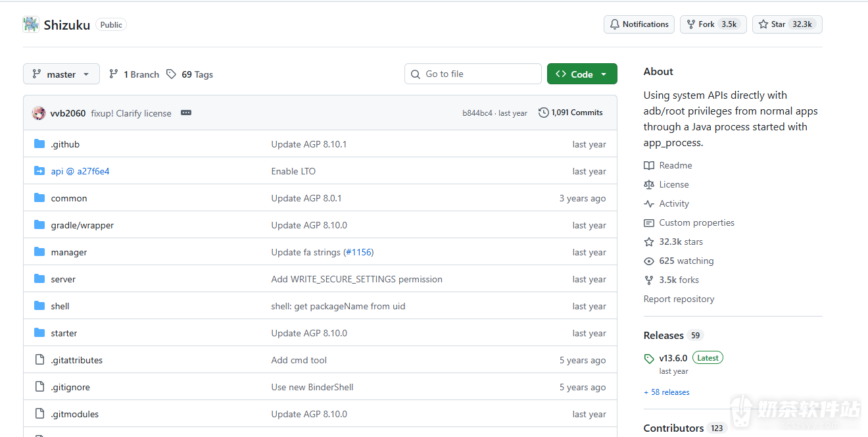This screenshot has height=437, width=868.
Task: Click the .gitattributes file icon
Action: pos(39,360)
